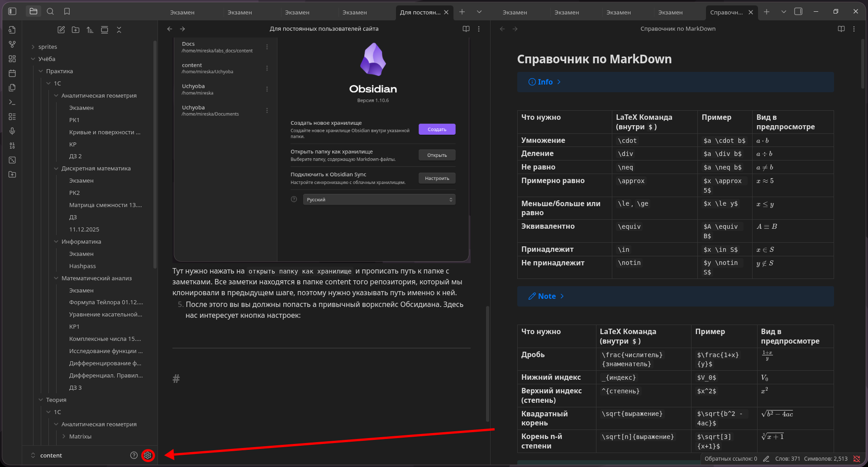This screenshot has height=467, width=868.
Task: Toggle the right sidebar visibility
Action: 798,12
